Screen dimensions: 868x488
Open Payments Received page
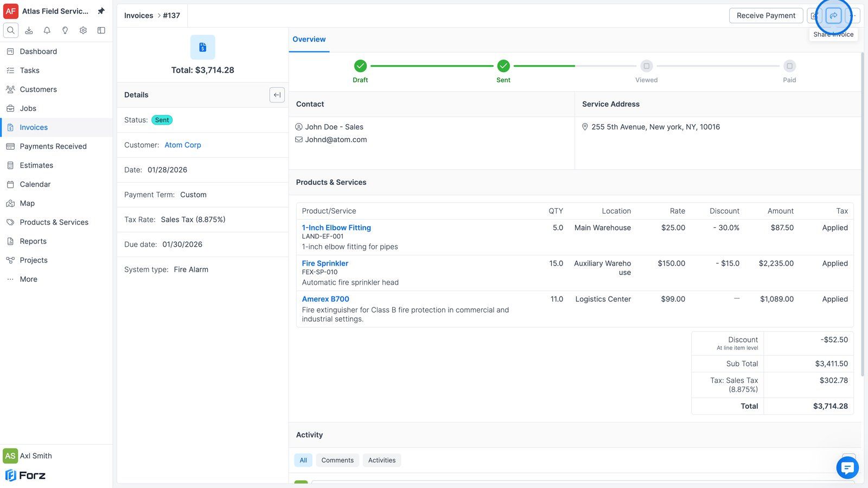(56, 146)
